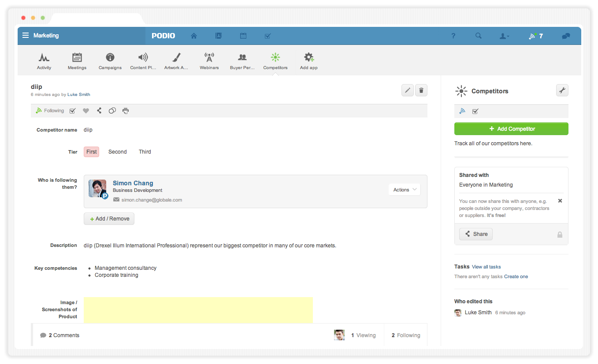
Task: Click the green Add Competitor button
Action: tap(511, 129)
